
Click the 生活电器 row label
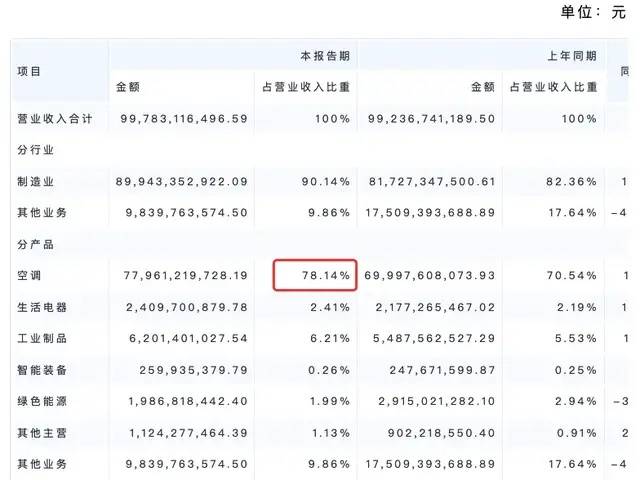pos(42,307)
